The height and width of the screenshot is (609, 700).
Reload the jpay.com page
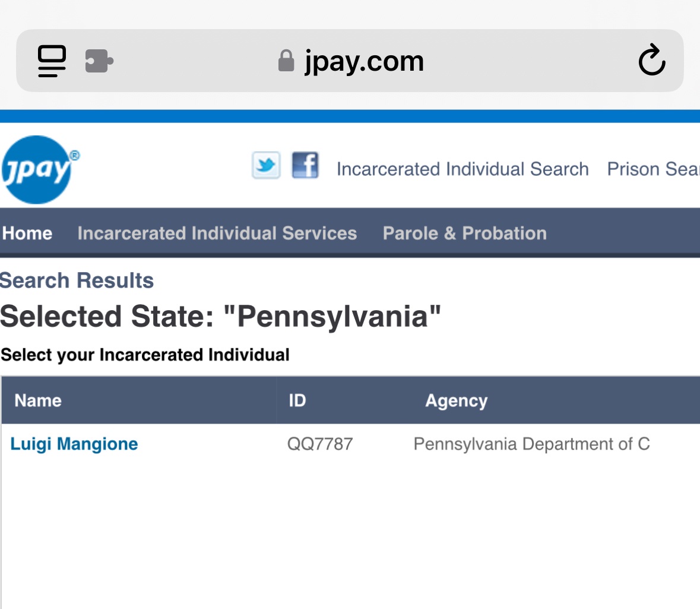[x=652, y=59]
